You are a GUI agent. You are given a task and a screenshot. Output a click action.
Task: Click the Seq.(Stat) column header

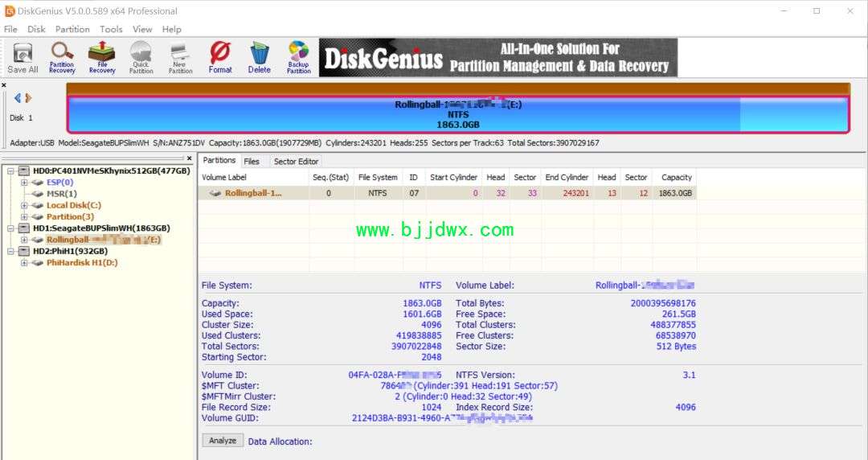click(330, 178)
